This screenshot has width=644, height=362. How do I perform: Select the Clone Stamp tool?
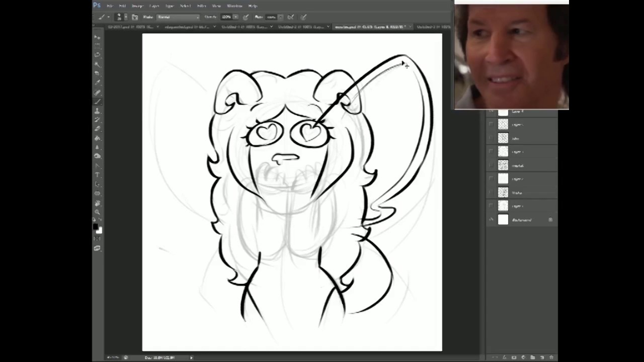pyautogui.click(x=97, y=111)
